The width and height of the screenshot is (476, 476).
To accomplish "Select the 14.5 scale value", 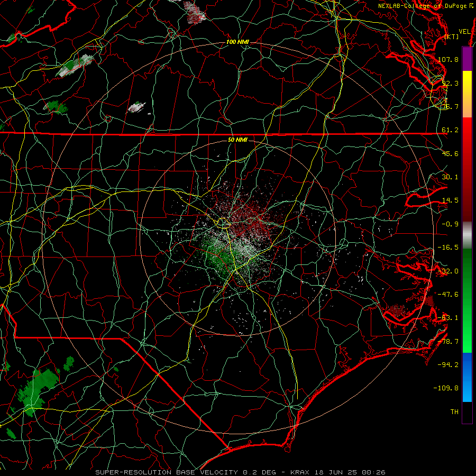I will [x=450, y=200].
